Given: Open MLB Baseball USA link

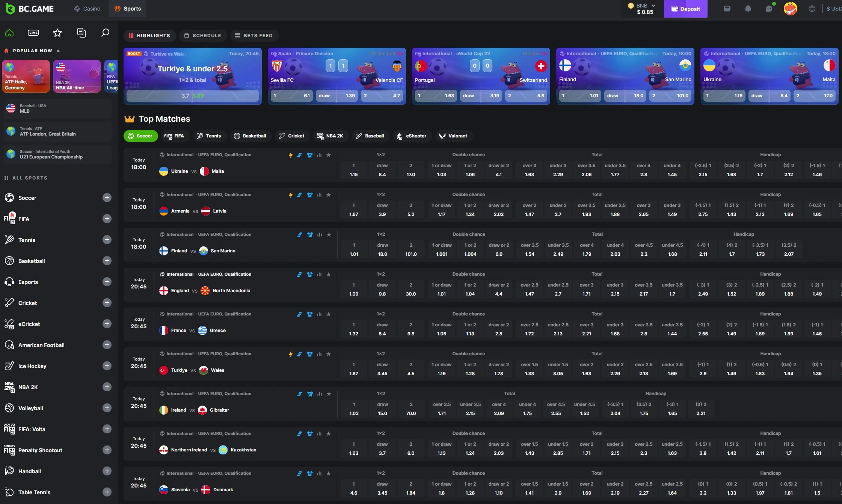Looking at the screenshot, I should coord(57,109).
